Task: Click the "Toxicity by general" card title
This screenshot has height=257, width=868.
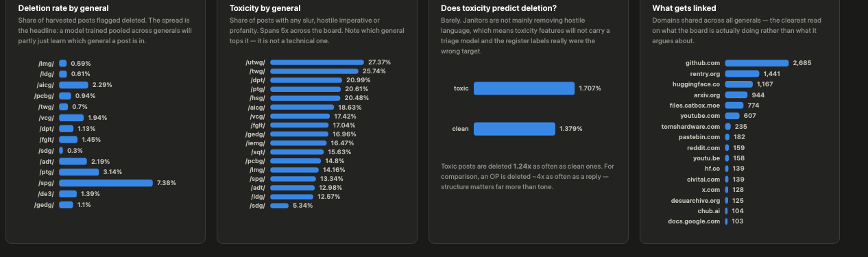Action: pyautogui.click(x=265, y=8)
